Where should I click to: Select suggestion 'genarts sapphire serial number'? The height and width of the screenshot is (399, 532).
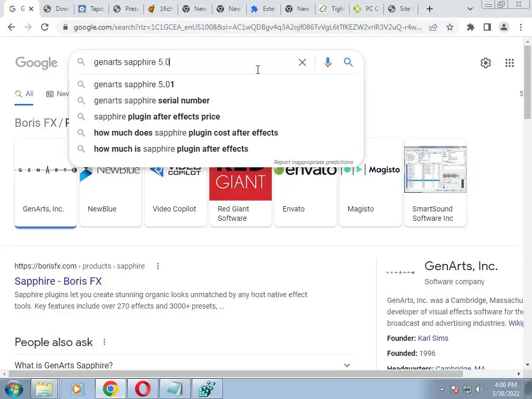(217, 100)
